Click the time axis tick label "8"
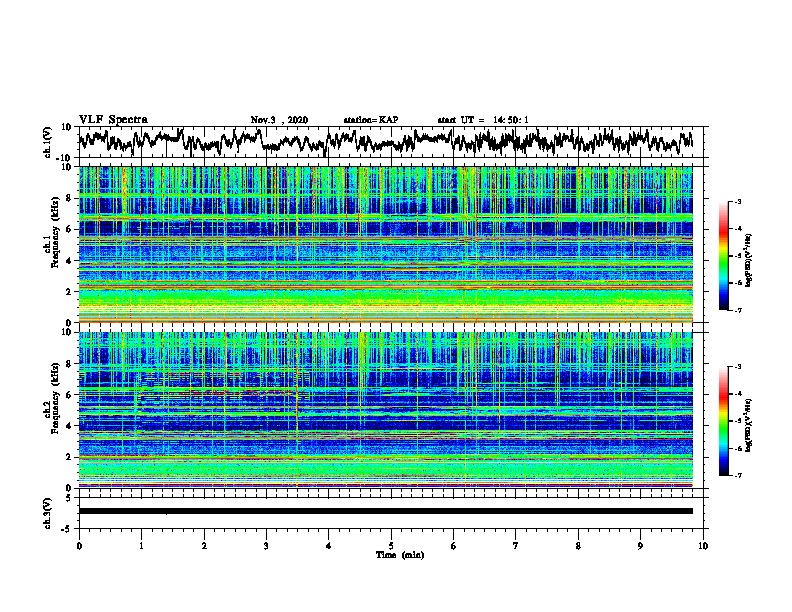 (x=578, y=546)
